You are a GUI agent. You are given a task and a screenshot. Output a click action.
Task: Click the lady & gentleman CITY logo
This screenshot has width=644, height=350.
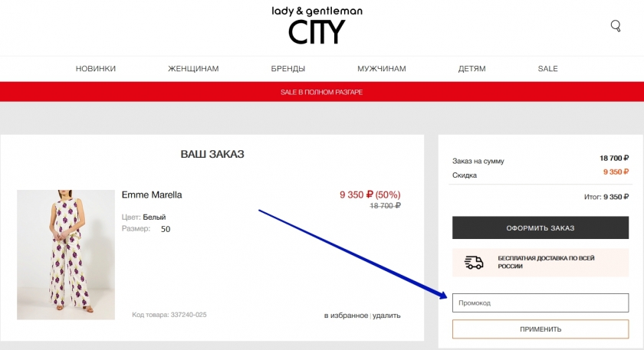(317, 25)
